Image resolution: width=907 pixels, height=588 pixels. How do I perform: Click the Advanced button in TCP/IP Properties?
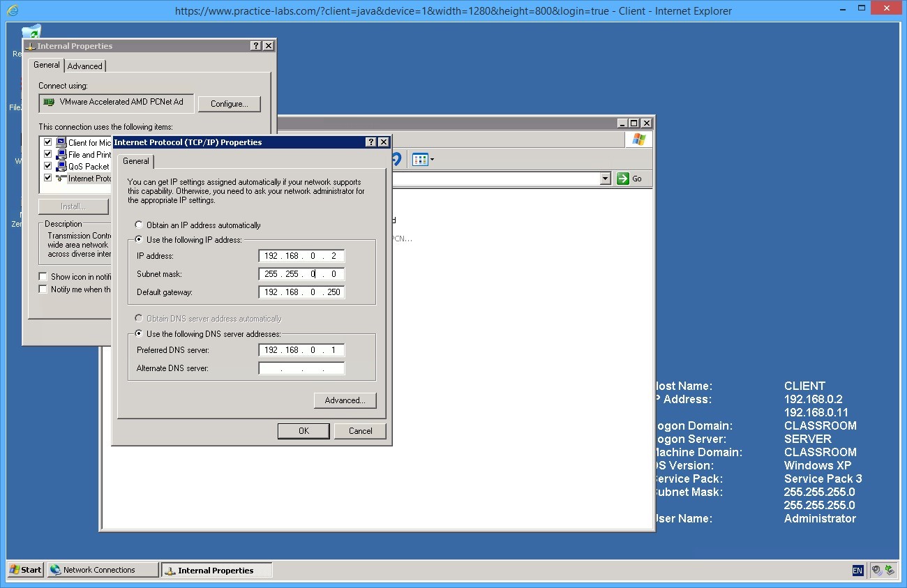coord(345,400)
